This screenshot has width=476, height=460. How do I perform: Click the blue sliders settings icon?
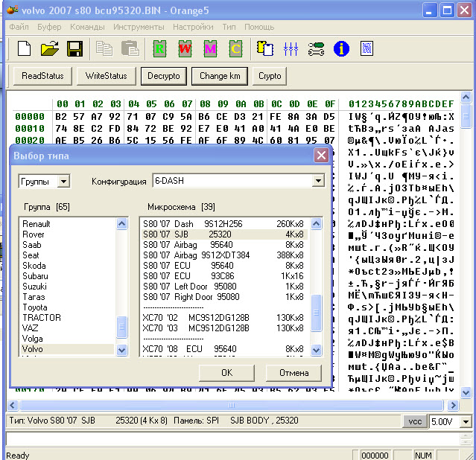(x=291, y=49)
